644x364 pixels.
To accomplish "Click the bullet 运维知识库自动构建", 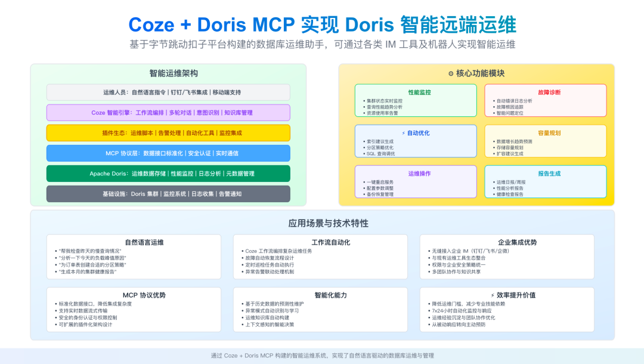I will point(267,317).
